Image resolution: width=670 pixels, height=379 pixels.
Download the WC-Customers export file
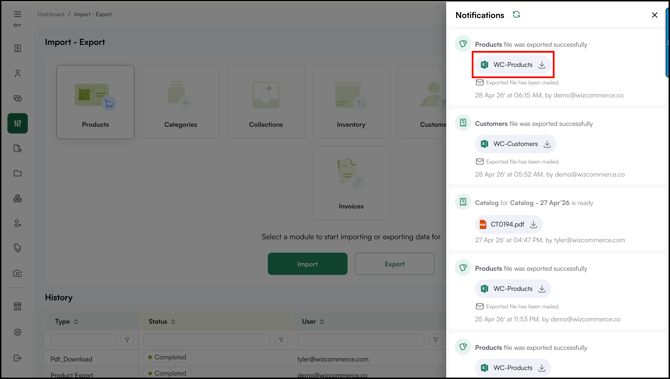[547, 144]
